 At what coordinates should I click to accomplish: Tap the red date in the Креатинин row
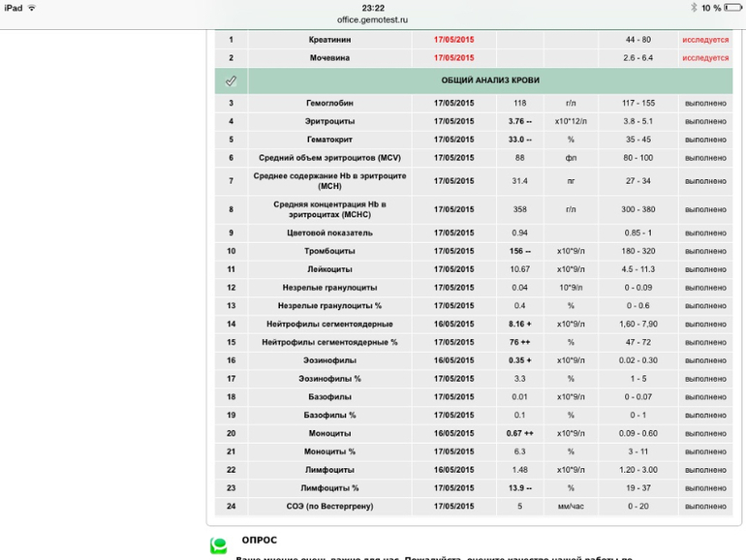(x=453, y=40)
